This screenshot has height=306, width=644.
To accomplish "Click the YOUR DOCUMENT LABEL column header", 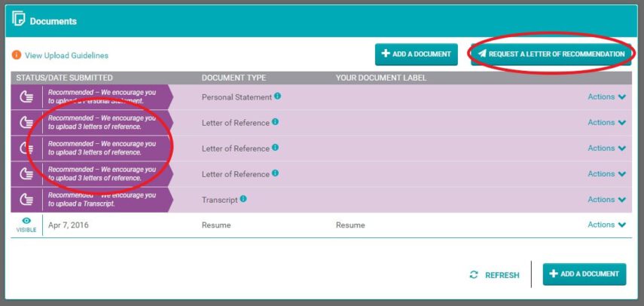I will [381, 78].
